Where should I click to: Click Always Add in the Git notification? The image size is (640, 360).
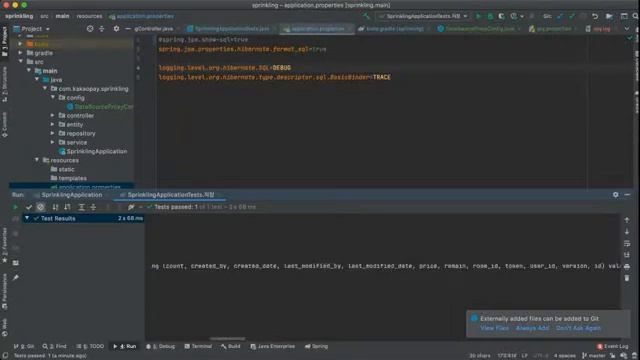coord(532,328)
